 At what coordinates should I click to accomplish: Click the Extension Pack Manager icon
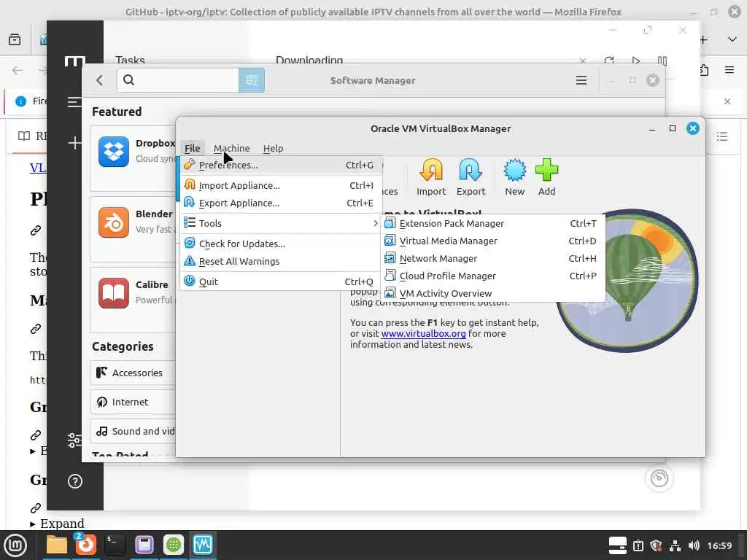tap(390, 223)
